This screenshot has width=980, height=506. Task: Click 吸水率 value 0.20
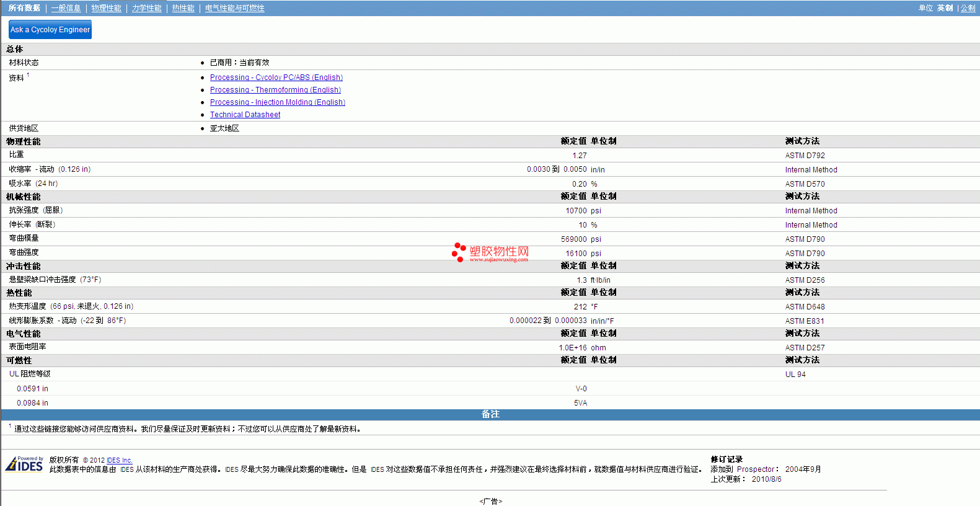(580, 184)
